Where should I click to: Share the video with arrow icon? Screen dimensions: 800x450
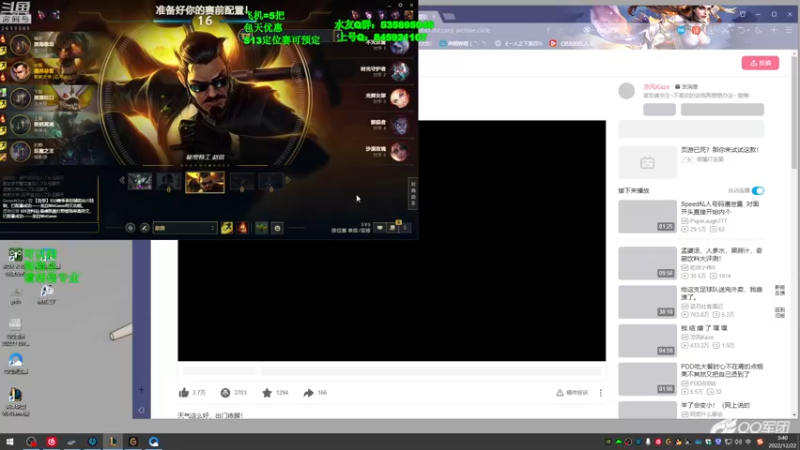(x=308, y=392)
